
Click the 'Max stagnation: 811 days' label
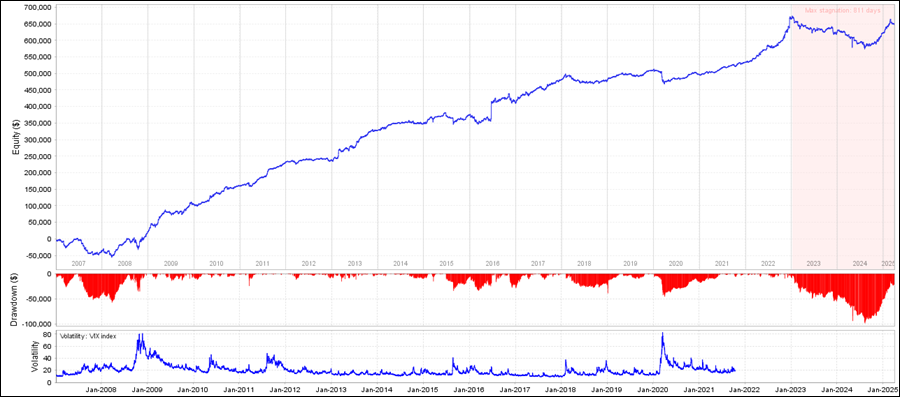point(843,10)
